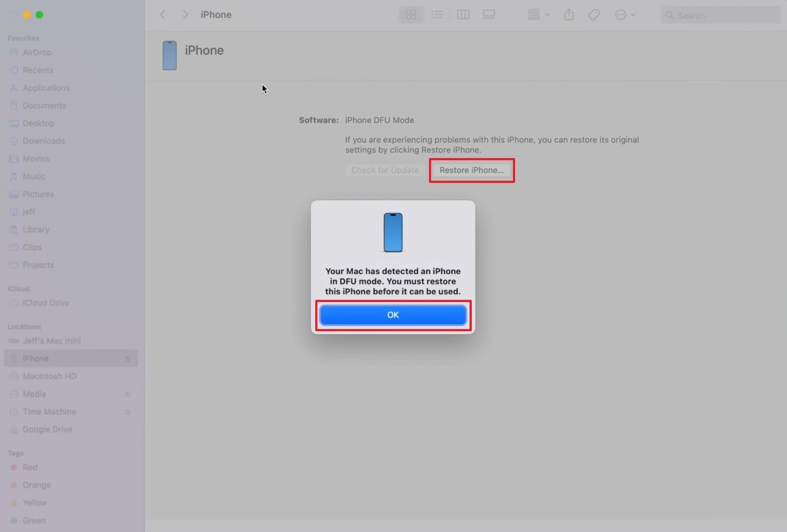Viewport: 787px width, 532px height.
Task: Switch to icon view
Action: click(x=411, y=15)
